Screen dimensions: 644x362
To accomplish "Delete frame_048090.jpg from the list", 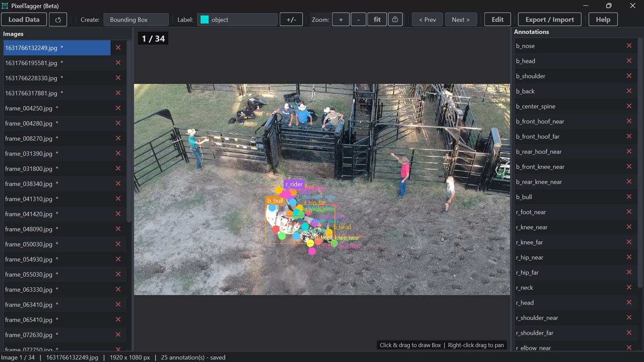I will coord(118,229).
